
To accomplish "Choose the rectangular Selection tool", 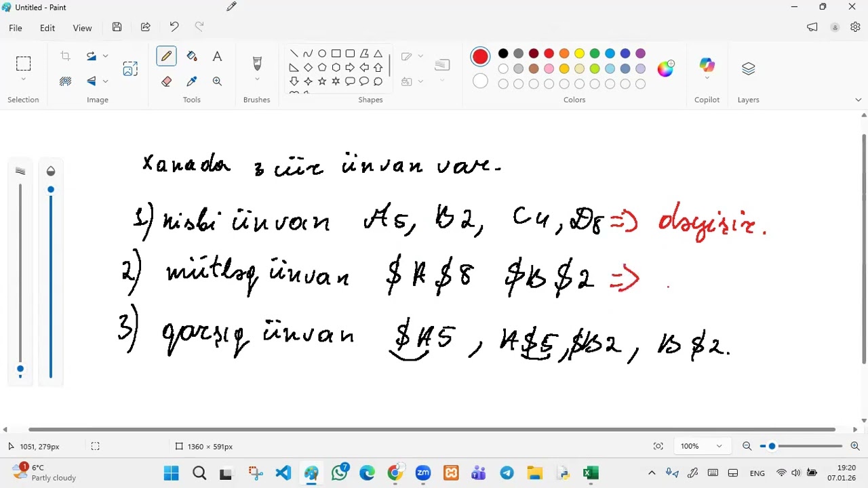I will pos(23,64).
